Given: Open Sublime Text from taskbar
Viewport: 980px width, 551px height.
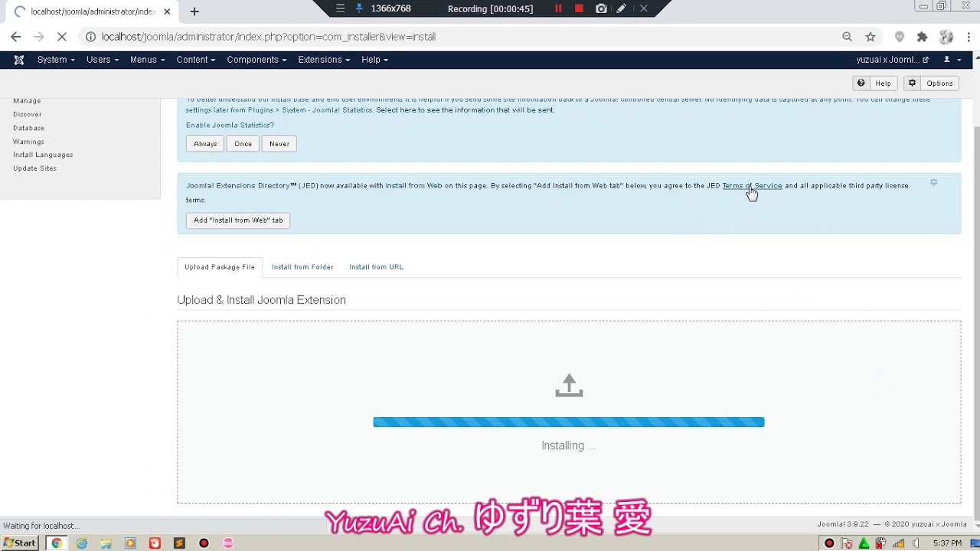Looking at the screenshot, I should (179, 543).
